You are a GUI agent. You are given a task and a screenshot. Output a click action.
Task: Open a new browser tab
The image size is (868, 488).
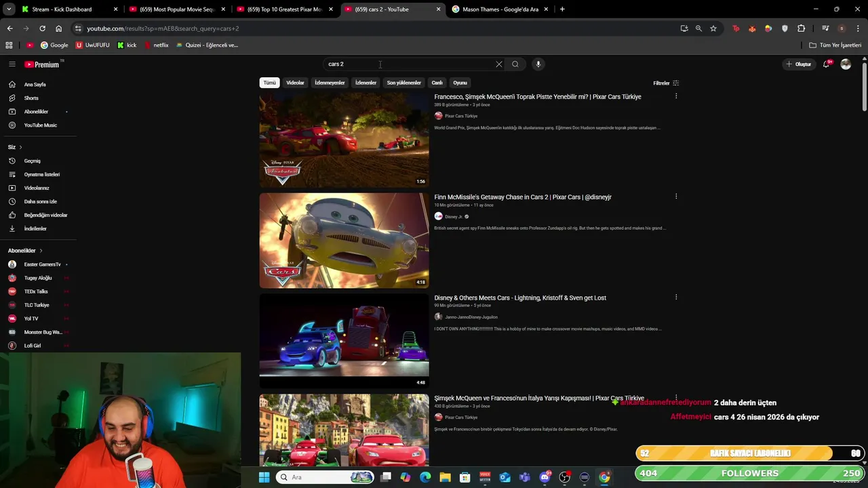[x=562, y=9]
